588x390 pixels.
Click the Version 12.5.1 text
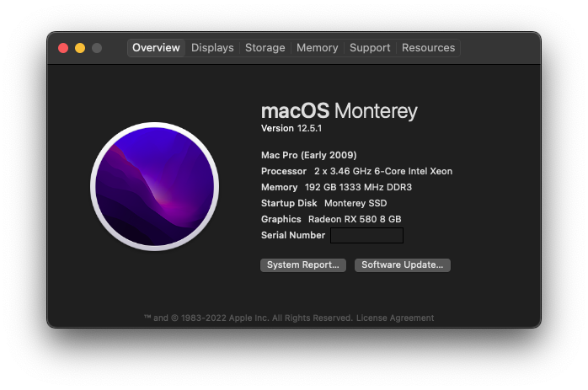click(x=291, y=128)
